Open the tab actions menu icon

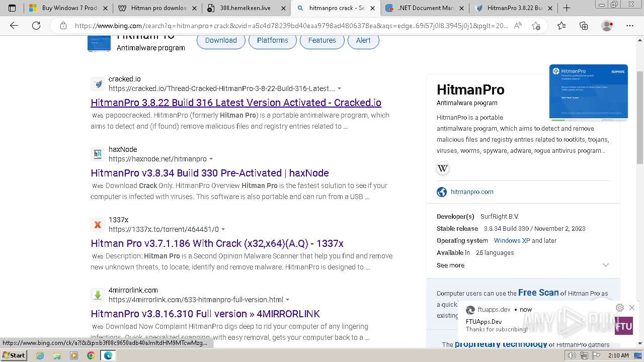(x=12, y=8)
